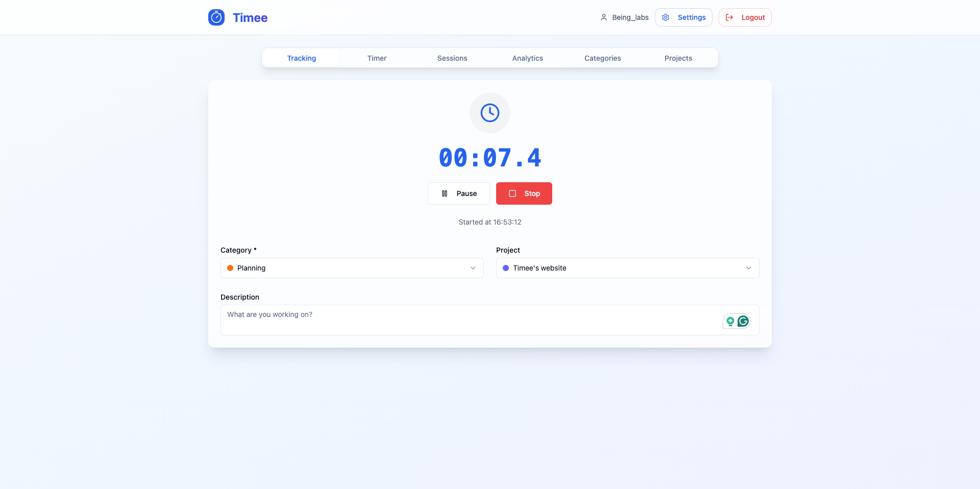The width and height of the screenshot is (980, 489).
Task: Open the Project dropdown showing Timee's website
Action: (627, 268)
